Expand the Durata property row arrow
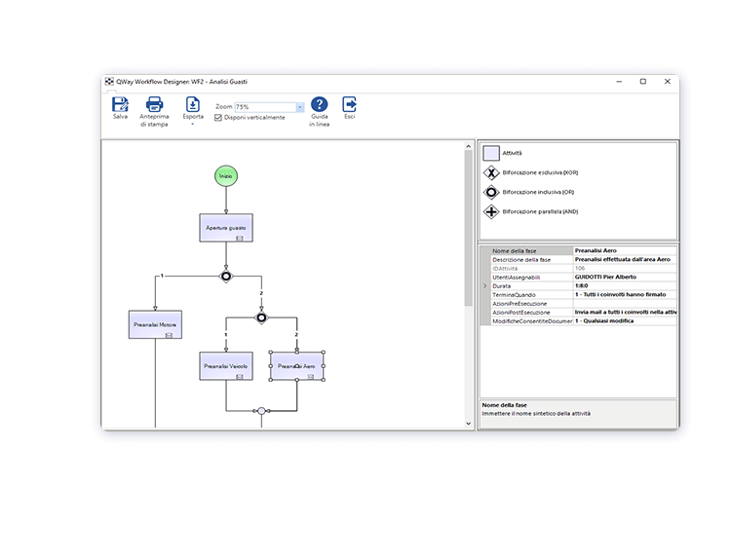The height and width of the screenshot is (560, 731). click(x=484, y=286)
